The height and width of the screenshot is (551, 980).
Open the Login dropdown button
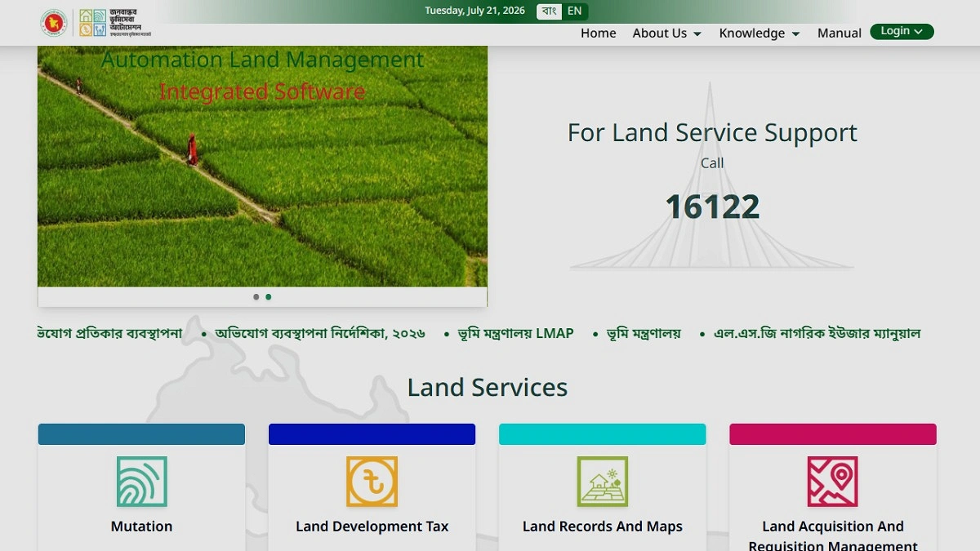(x=902, y=32)
